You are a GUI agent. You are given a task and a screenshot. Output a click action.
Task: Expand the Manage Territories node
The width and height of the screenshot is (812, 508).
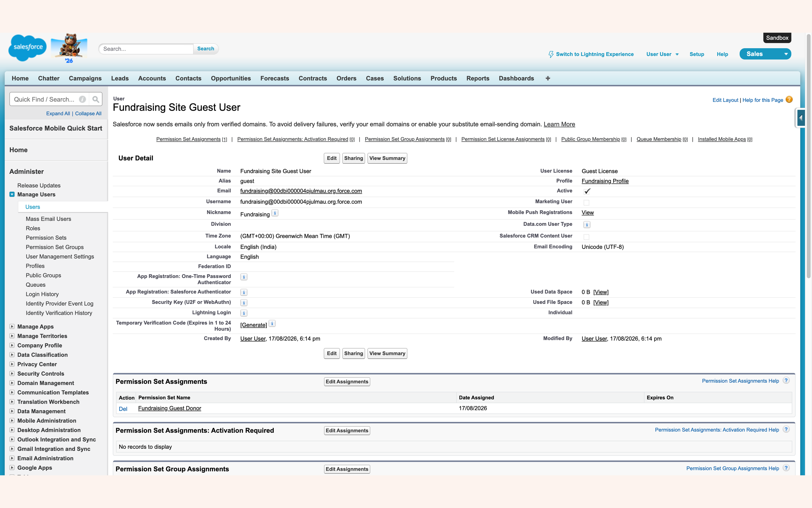click(x=12, y=336)
